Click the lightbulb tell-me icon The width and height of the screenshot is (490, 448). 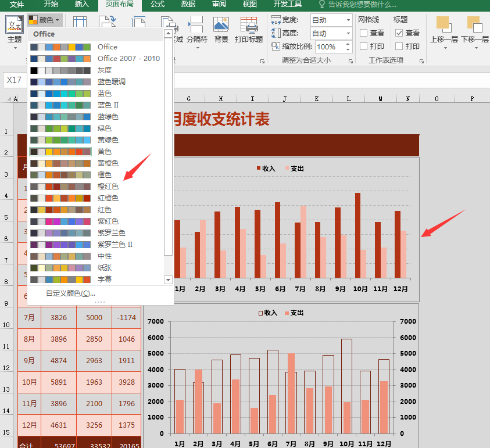pos(321,5)
